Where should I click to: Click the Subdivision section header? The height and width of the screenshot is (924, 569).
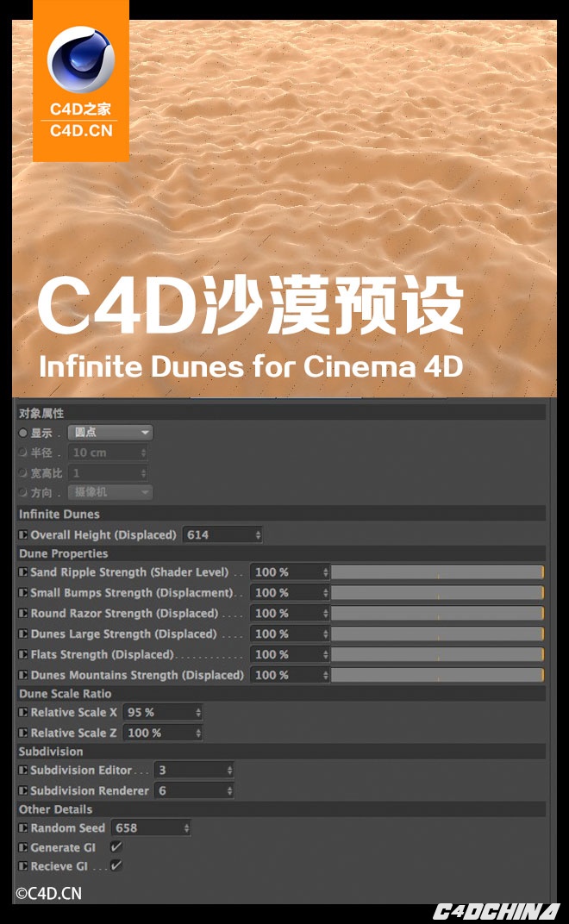pyautogui.click(x=282, y=752)
